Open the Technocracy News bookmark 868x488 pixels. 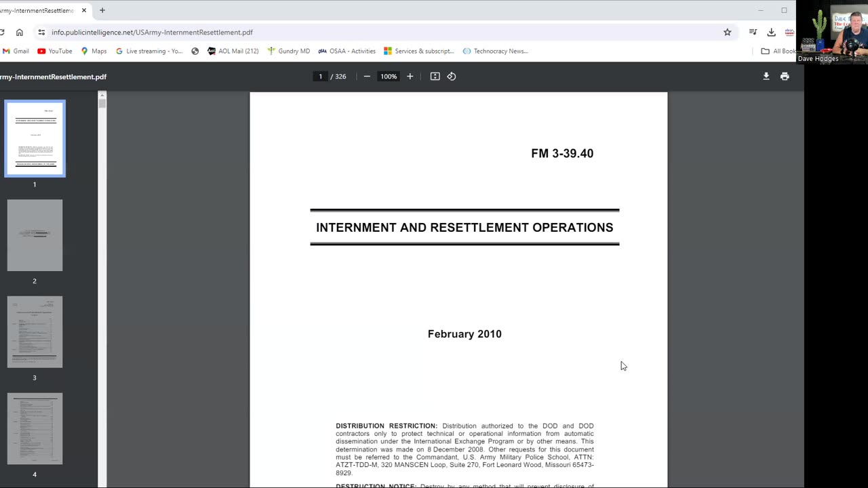(495, 51)
